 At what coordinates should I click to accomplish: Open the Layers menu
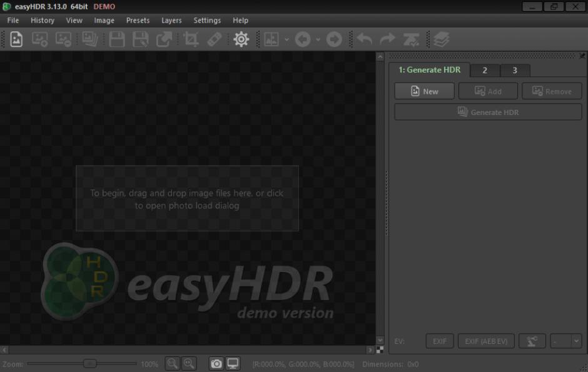pyautogui.click(x=171, y=20)
